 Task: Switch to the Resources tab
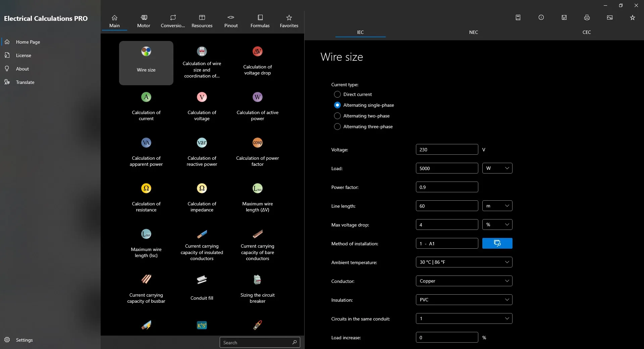click(x=202, y=21)
